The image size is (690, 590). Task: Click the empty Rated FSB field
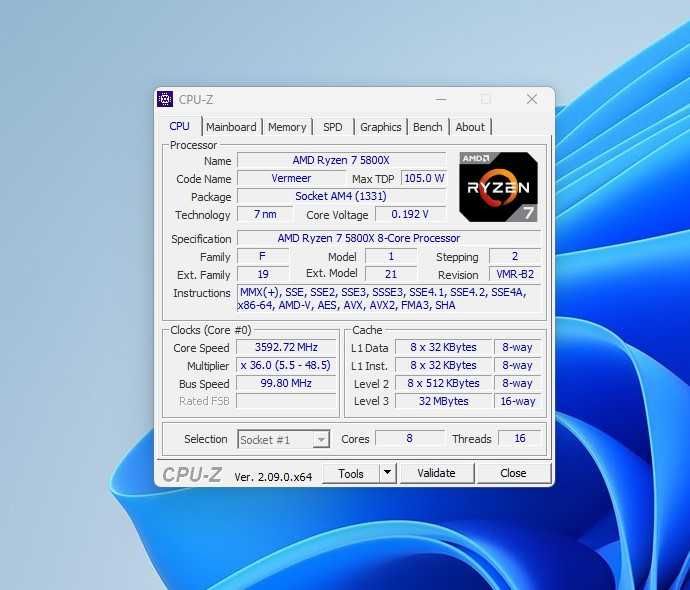[x=286, y=401]
